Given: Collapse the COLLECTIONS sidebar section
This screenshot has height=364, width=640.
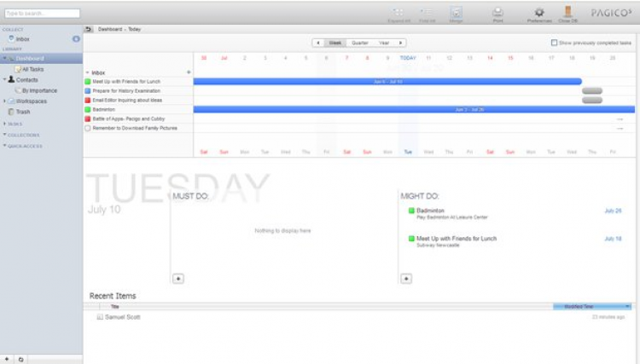Looking at the screenshot, I should click(x=4, y=135).
